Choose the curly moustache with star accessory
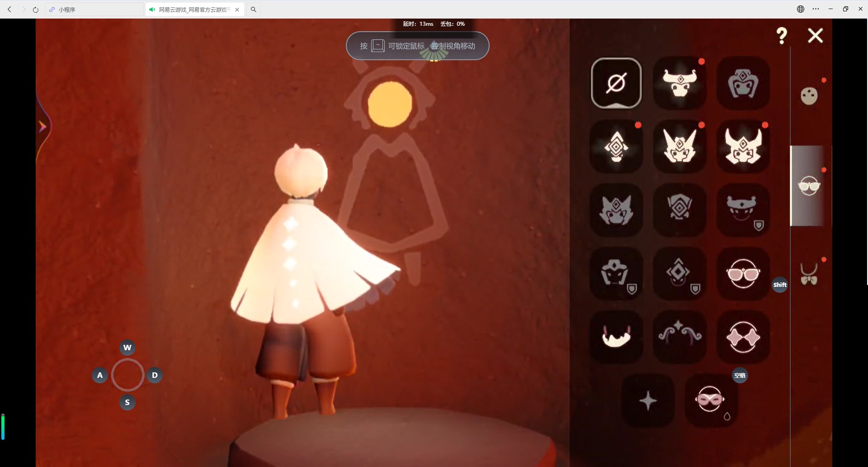This screenshot has width=868, height=467. (x=679, y=337)
